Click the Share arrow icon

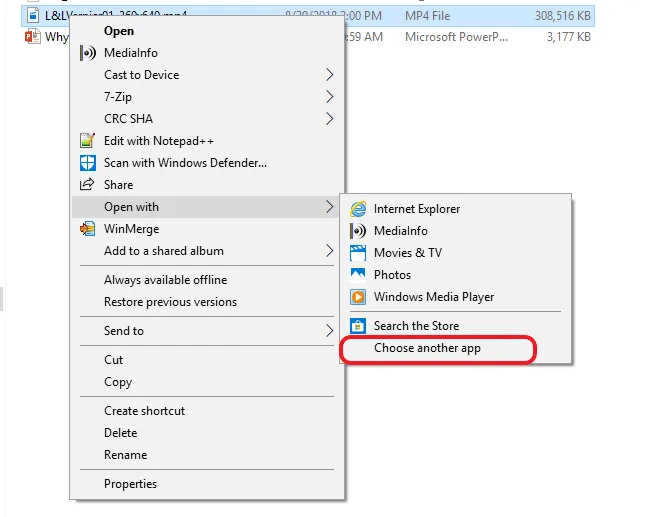tap(87, 184)
